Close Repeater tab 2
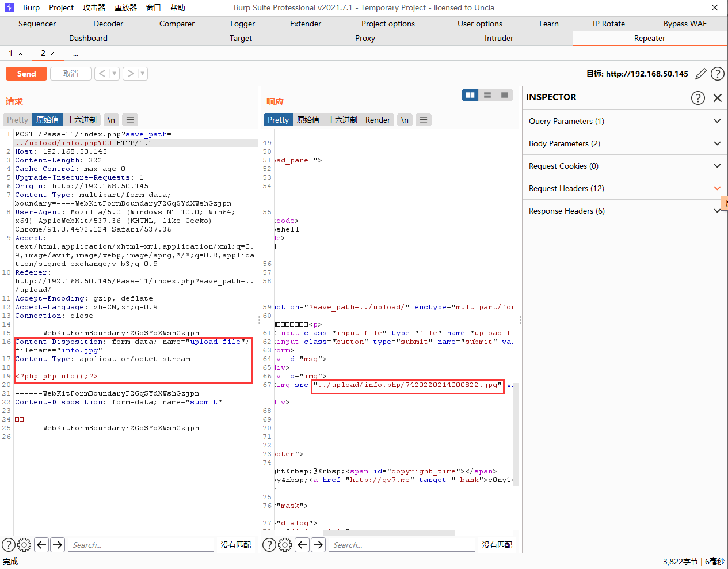 coord(53,53)
